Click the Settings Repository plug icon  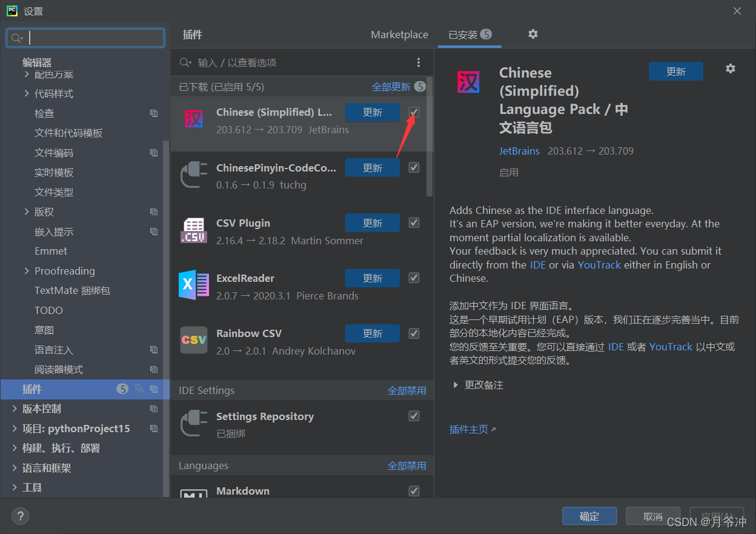(x=194, y=423)
